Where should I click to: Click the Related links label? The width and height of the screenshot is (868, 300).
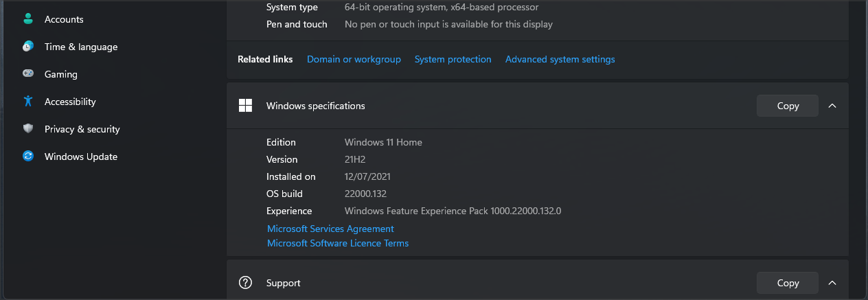click(x=265, y=60)
